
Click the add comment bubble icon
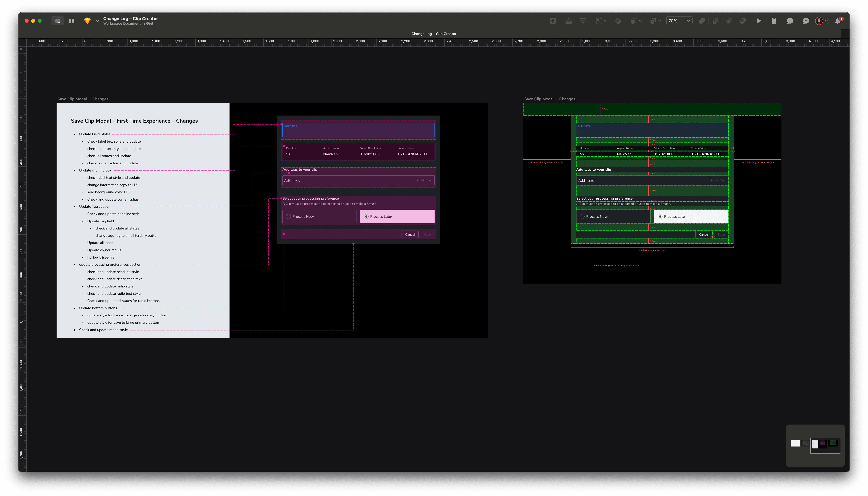coord(806,21)
